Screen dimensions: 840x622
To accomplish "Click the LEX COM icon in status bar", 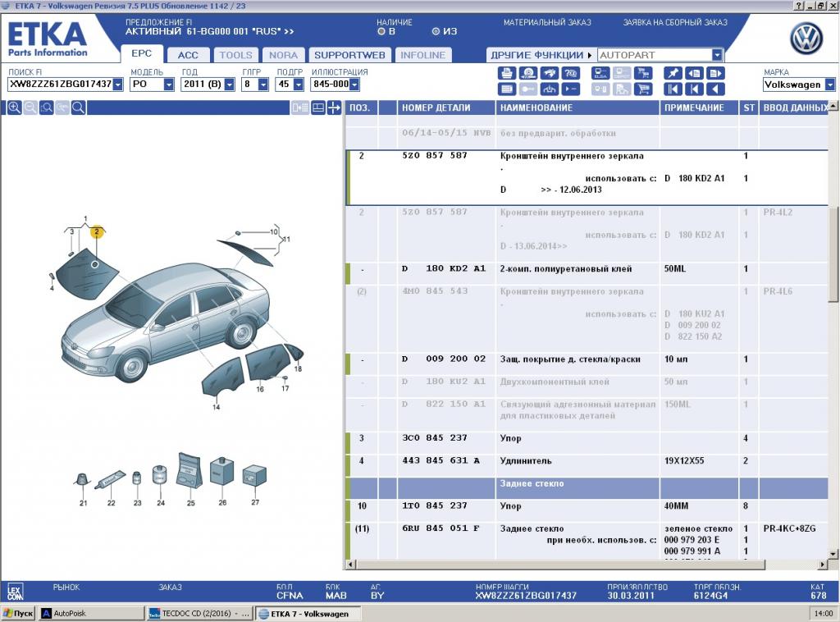I will coord(15,592).
